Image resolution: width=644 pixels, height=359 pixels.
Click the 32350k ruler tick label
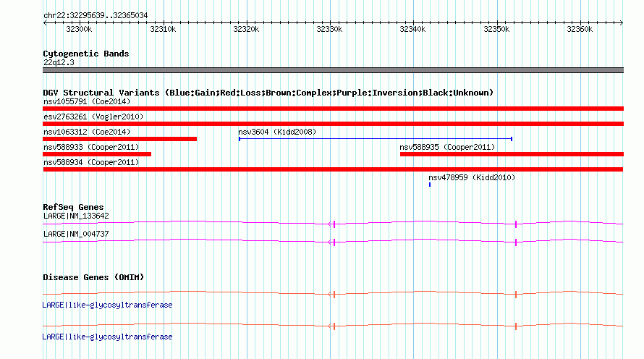(496, 29)
